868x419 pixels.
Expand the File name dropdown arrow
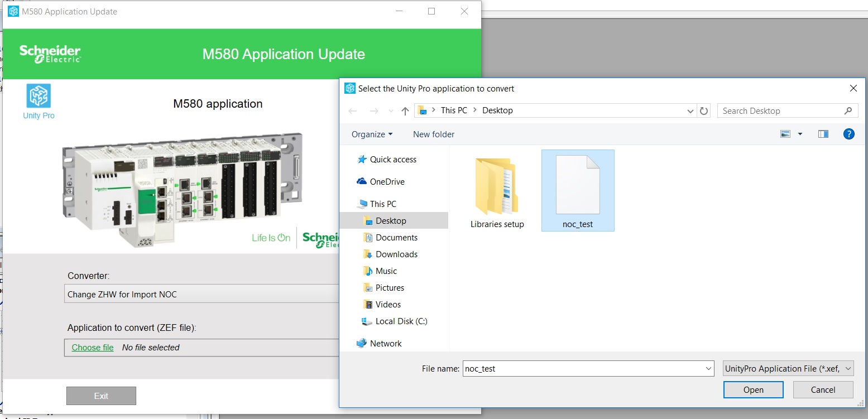click(709, 369)
